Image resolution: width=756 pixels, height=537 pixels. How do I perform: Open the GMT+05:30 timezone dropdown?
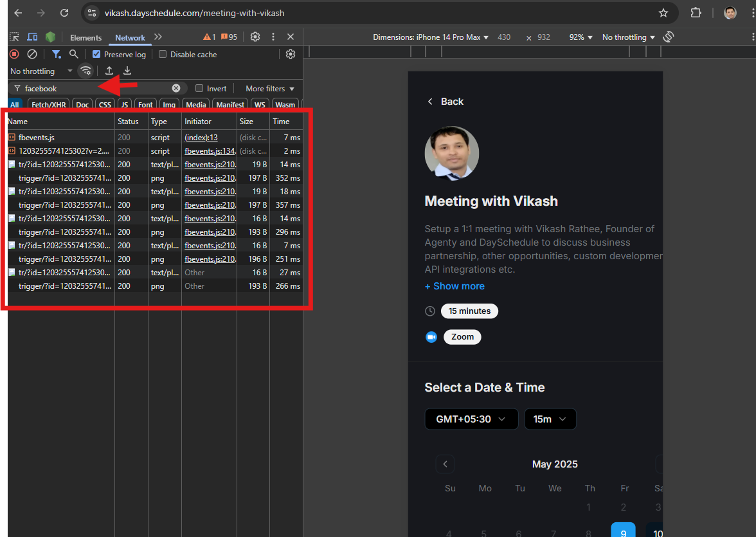471,419
